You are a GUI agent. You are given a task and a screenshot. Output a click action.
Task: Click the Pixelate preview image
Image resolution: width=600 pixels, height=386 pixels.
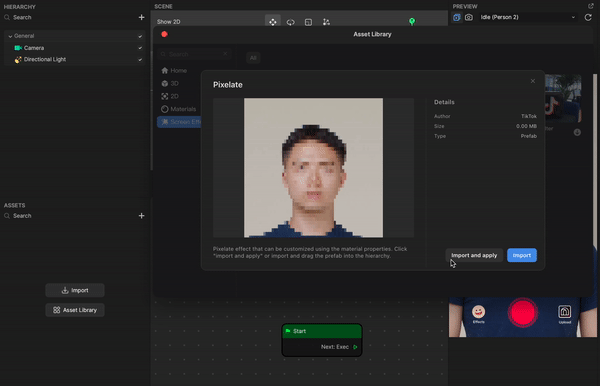[313, 168]
